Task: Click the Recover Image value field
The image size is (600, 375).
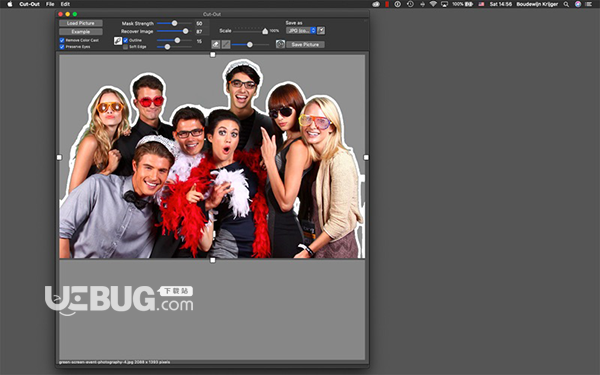Action: [202, 32]
